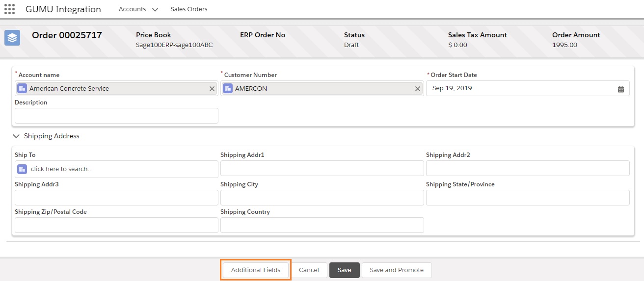Click the Shipping Country field
Viewport: 644px width, 281px height.
pos(322,225)
